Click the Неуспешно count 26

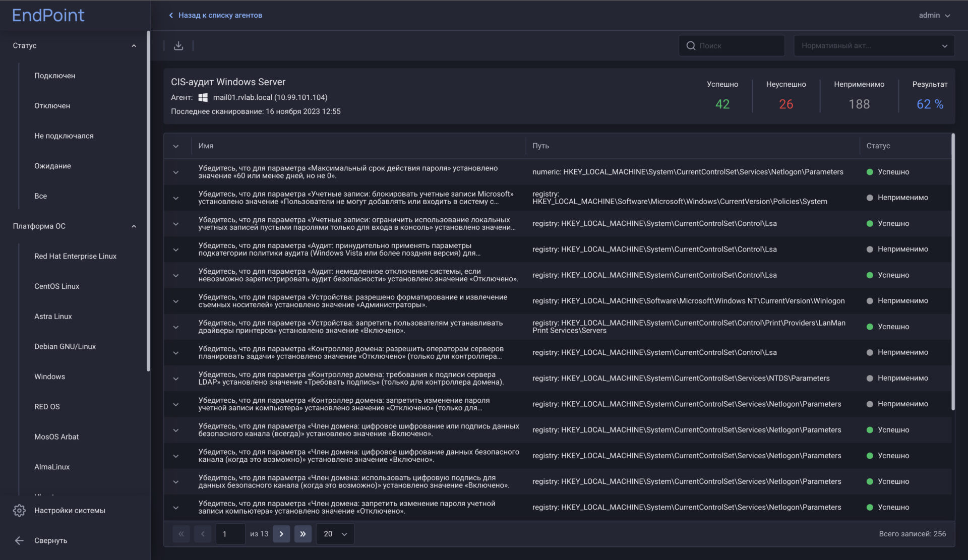(x=786, y=104)
